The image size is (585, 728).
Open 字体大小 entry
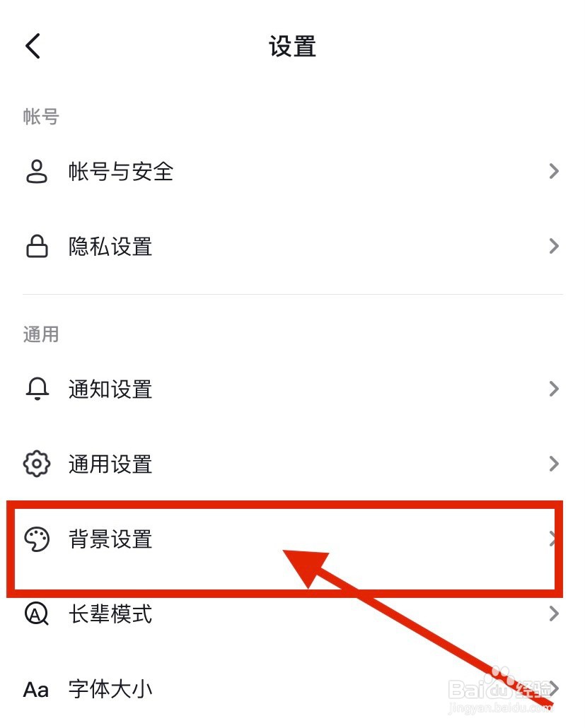click(292, 689)
